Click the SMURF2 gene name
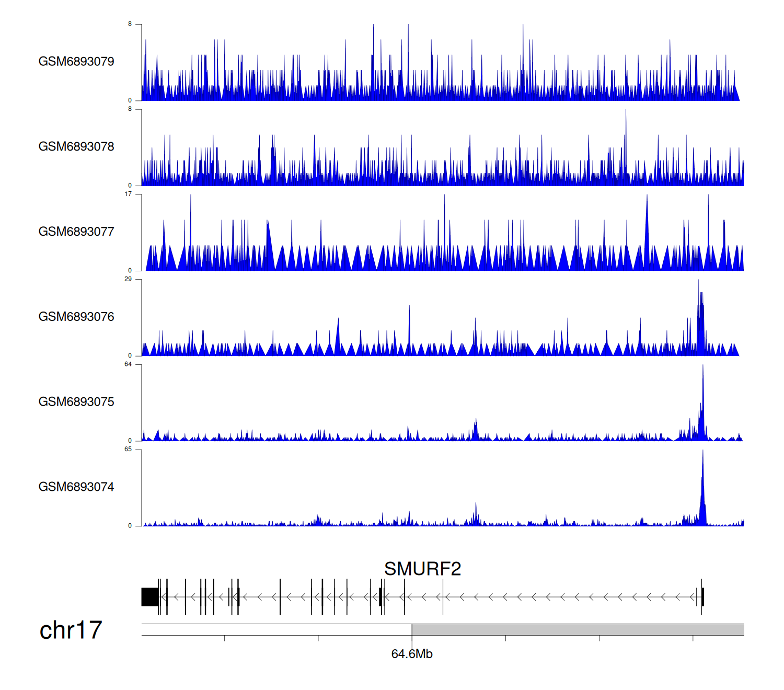 pyautogui.click(x=422, y=569)
